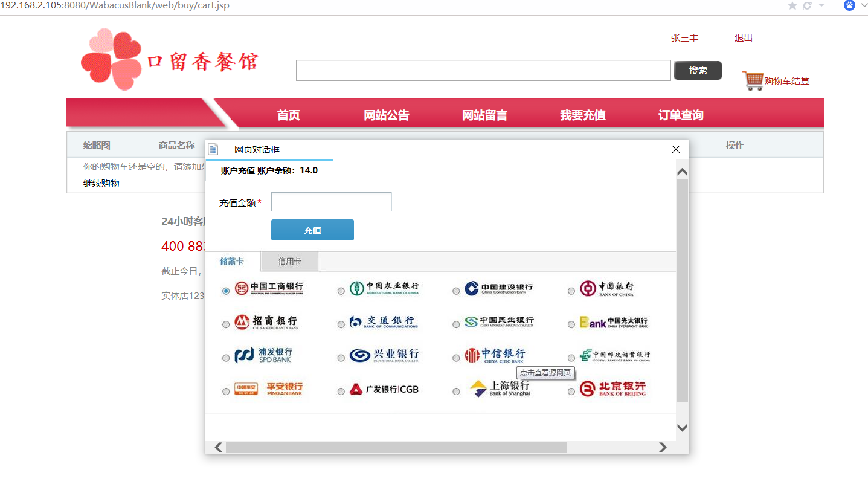
Task: Click the restaurant flower logo
Action: tap(111, 59)
